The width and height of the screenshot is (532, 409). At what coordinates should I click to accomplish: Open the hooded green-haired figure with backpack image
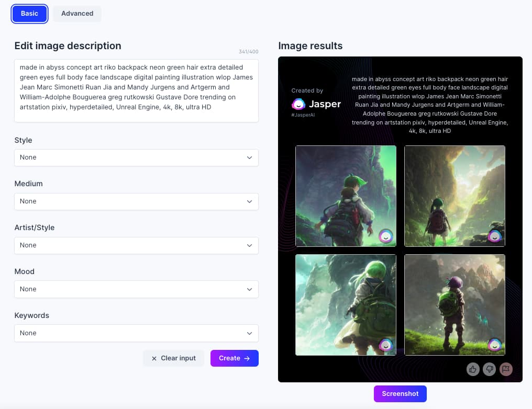click(346, 196)
